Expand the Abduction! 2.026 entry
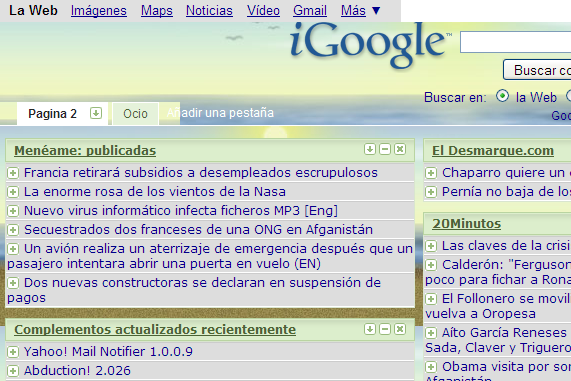Viewport: 571px width, 381px height. click(13, 371)
